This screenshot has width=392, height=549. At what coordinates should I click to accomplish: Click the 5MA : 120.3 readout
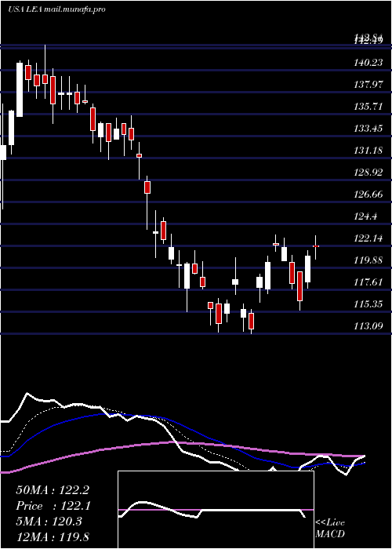[49, 522]
